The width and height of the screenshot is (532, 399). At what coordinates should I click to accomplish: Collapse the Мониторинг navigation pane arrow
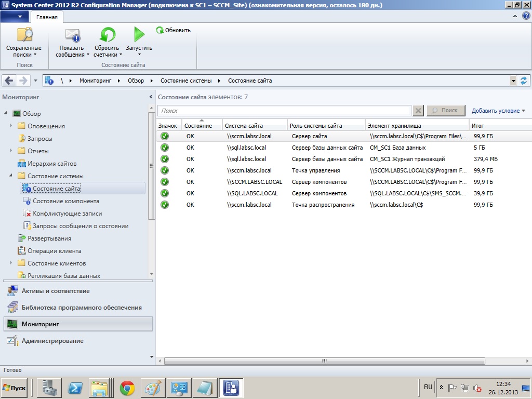151,97
